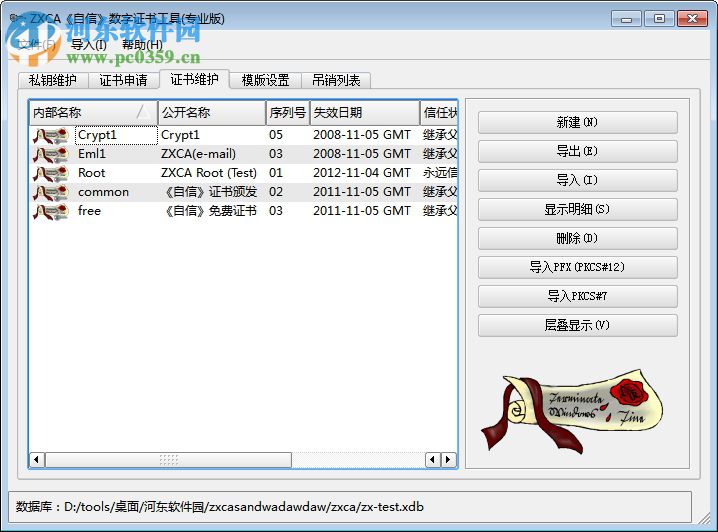The width and height of the screenshot is (718, 532).
Task: Click the ZXCA Root (Test) public name cell
Action: [x=209, y=174]
